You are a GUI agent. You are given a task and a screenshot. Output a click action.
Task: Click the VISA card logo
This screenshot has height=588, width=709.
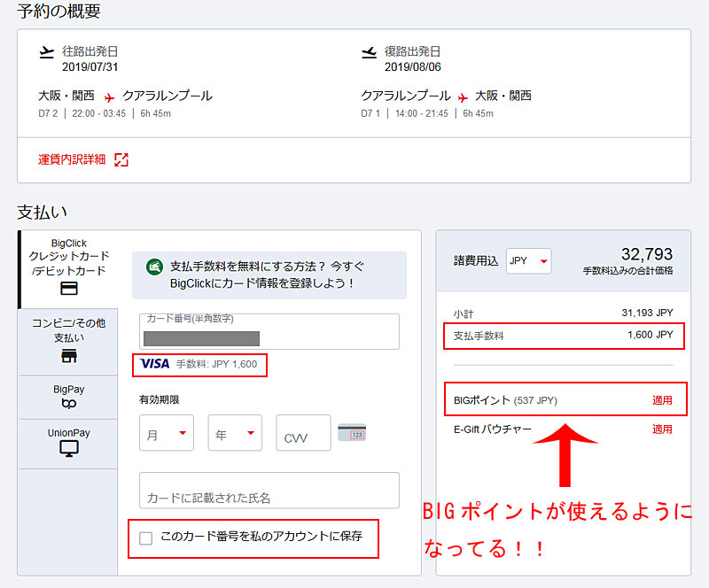[x=155, y=364]
